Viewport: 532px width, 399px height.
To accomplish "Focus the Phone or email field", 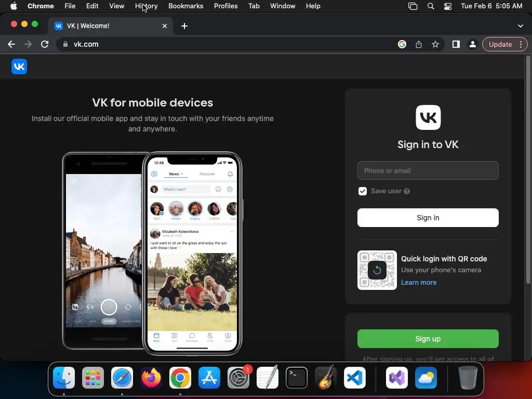I will tap(428, 170).
